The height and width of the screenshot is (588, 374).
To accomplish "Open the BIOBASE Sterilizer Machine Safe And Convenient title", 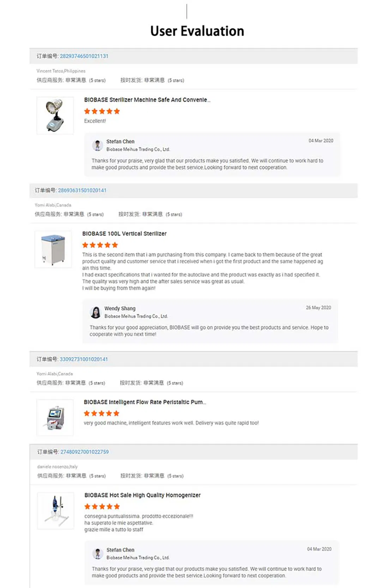I will pos(147,100).
